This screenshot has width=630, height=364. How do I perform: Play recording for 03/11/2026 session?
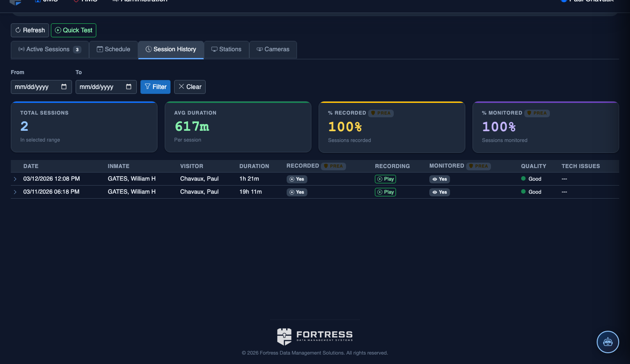tap(385, 192)
